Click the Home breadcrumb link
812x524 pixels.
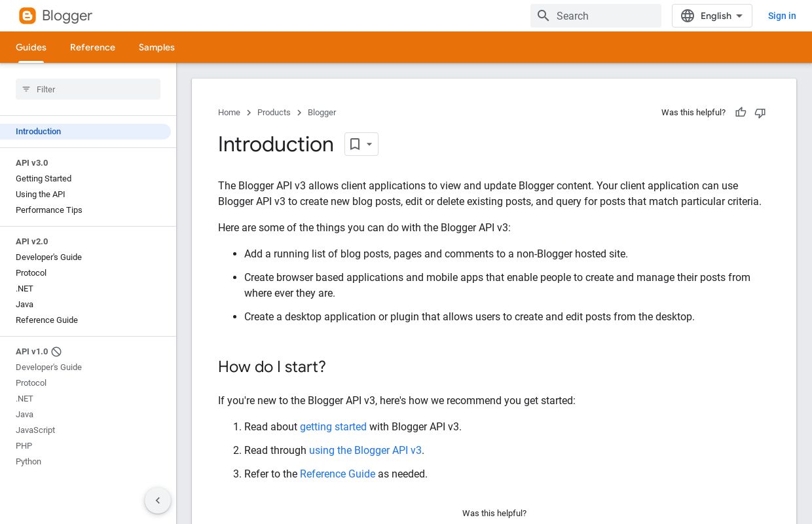pyautogui.click(x=229, y=113)
